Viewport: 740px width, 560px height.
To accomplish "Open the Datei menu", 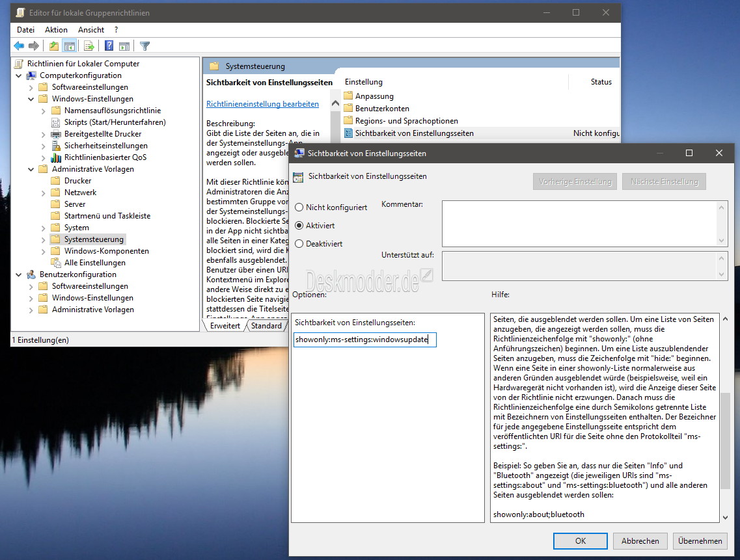I will click(25, 30).
